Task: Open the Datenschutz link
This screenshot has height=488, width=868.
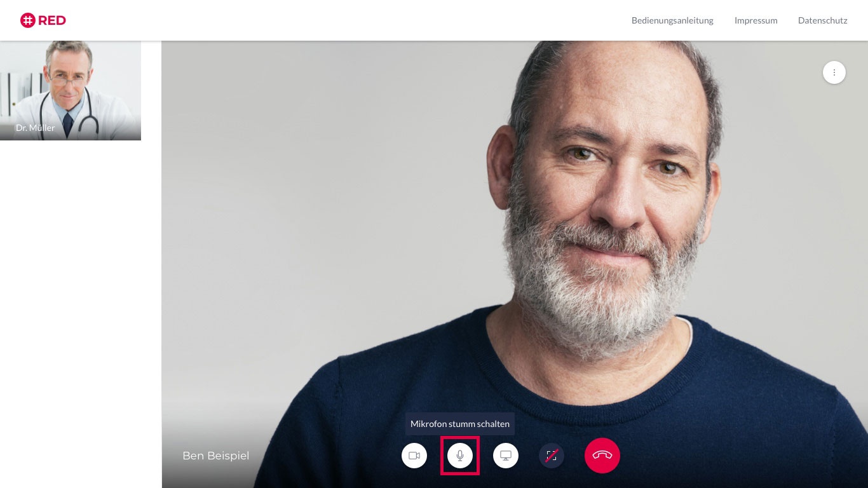Action: tap(823, 20)
